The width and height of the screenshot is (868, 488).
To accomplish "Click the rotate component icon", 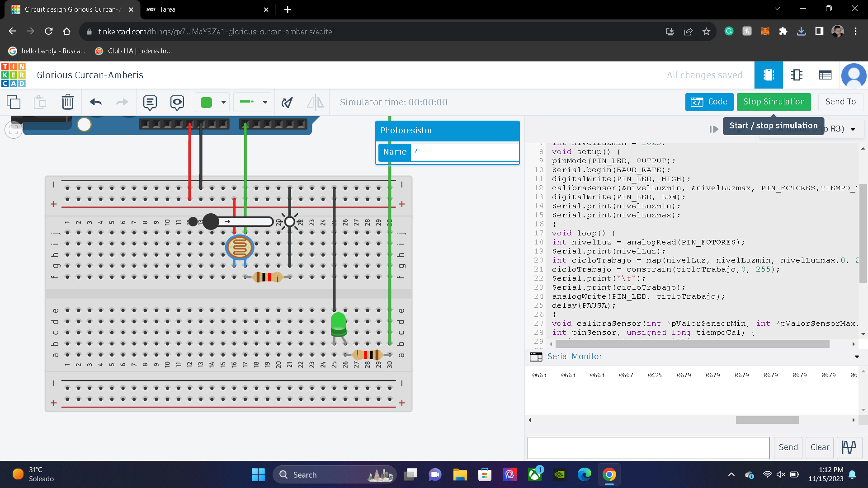I will [287, 102].
